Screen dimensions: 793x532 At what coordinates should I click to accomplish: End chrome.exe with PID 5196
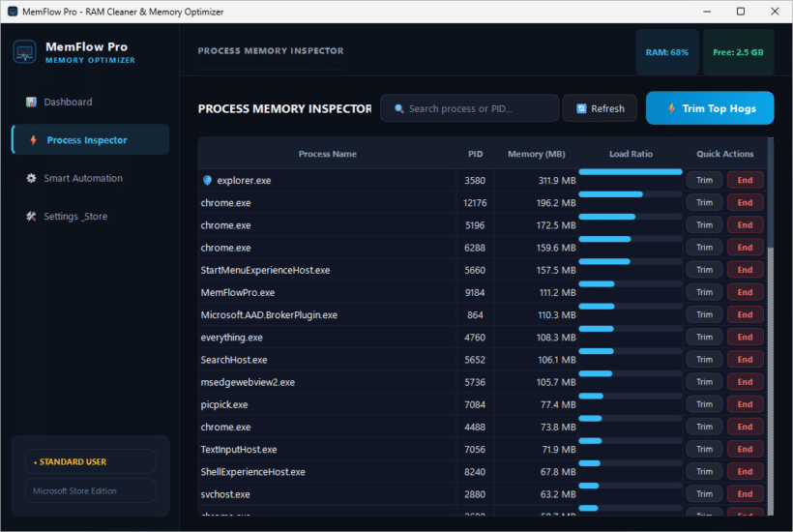(x=745, y=225)
